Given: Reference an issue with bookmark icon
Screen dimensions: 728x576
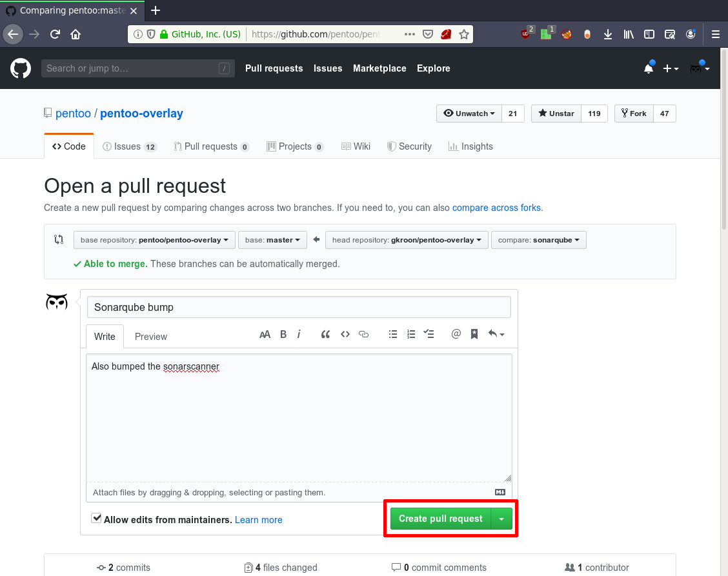Looking at the screenshot, I should 474,334.
